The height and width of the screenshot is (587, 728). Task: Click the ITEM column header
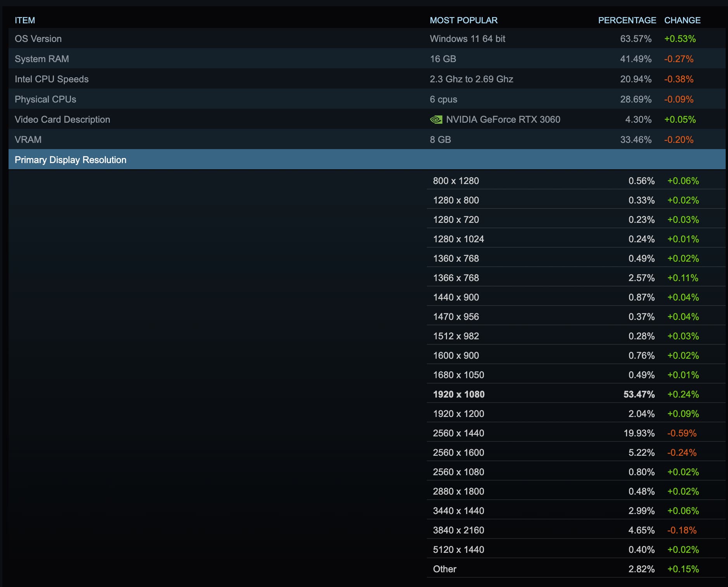pos(25,20)
